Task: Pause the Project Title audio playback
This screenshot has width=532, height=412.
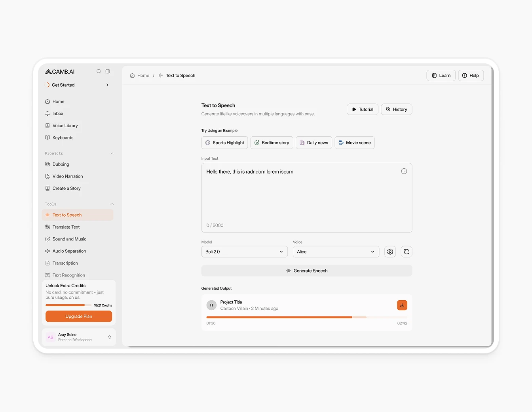Action: [x=211, y=305]
